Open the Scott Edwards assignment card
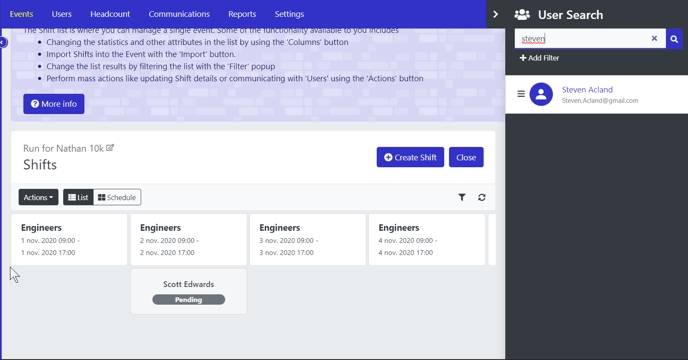Image resolution: width=688 pixels, height=360 pixels. pos(189,292)
